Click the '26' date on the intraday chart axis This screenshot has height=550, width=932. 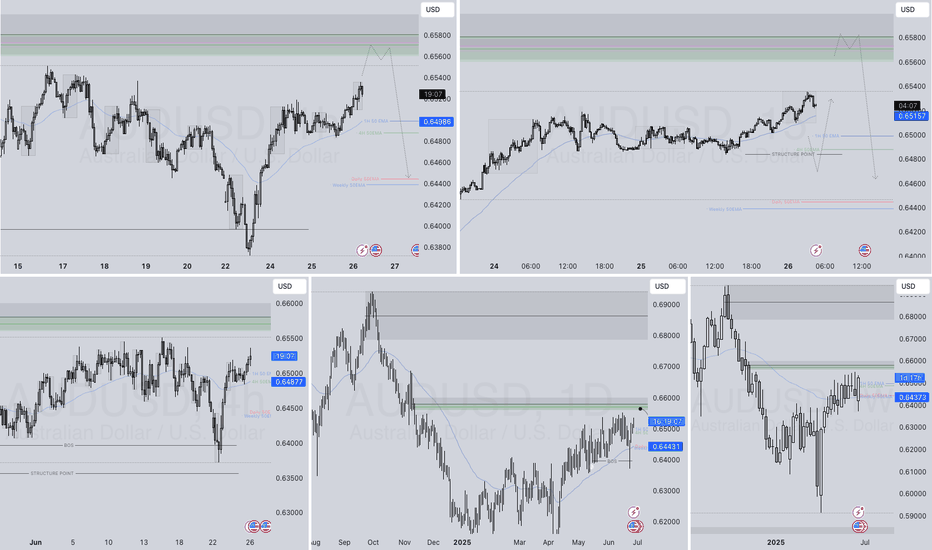pos(788,266)
